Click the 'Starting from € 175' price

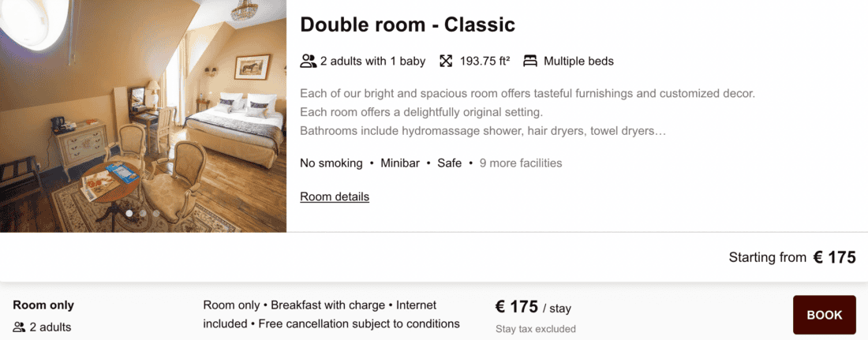tap(791, 257)
